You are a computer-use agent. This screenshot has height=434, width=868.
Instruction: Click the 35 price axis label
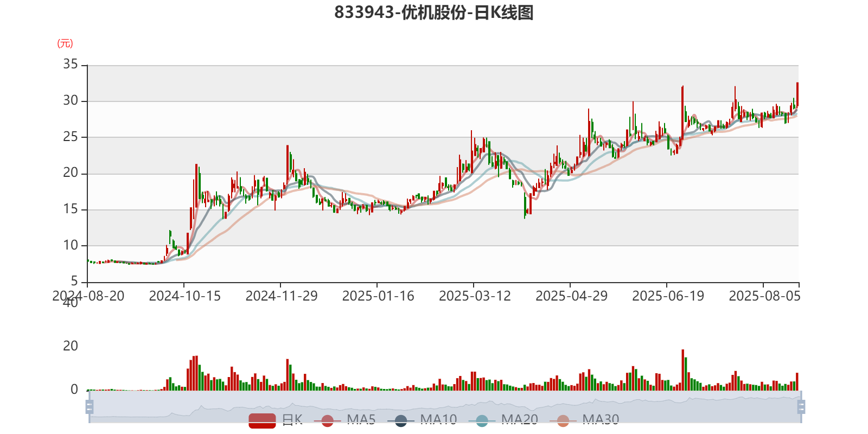click(71, 64)
